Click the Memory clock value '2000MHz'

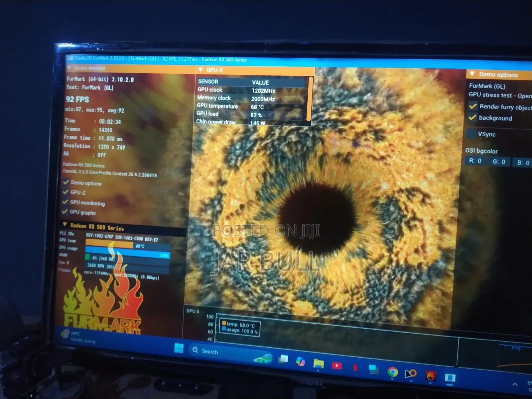(x=263, y=99)
